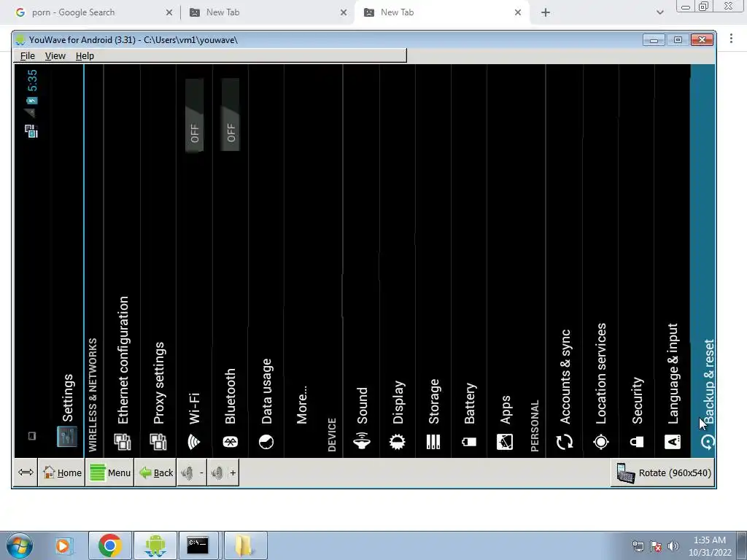Viewport: 747px width, 560px height.
Task: Click the YouWave Home button
Action: (62, 472)
